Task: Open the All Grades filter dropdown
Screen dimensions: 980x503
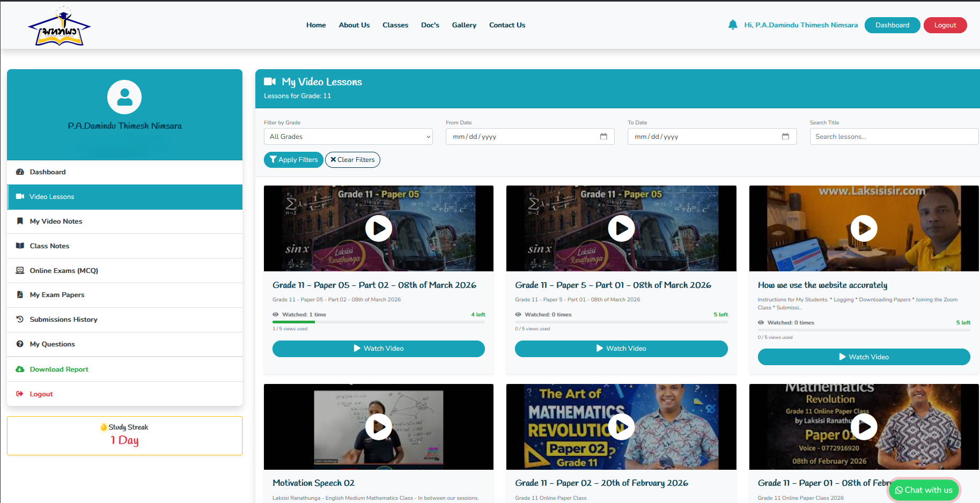Action: [348, 136]
